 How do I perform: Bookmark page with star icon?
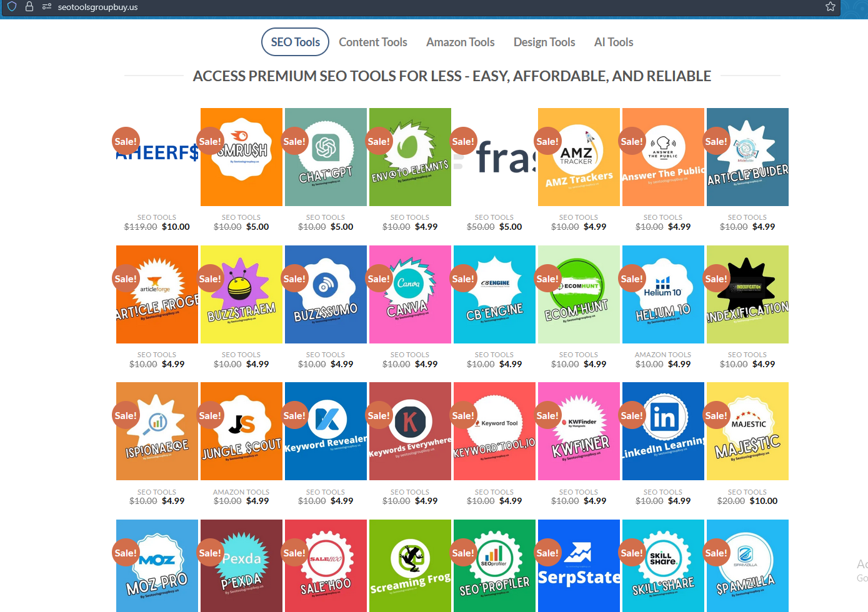click(x=831, y=7)
